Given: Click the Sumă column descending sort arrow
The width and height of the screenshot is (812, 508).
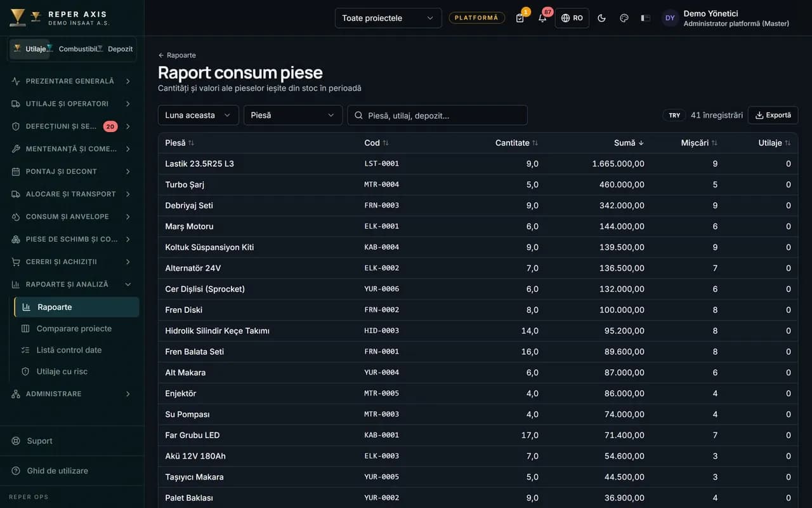Looking at the screenshot, I should [641, 143].
